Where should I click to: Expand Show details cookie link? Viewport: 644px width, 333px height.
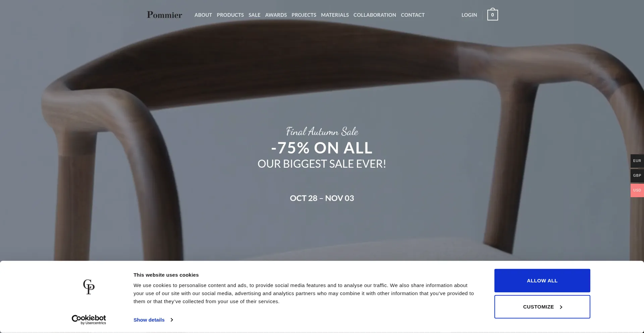(149, 320)
